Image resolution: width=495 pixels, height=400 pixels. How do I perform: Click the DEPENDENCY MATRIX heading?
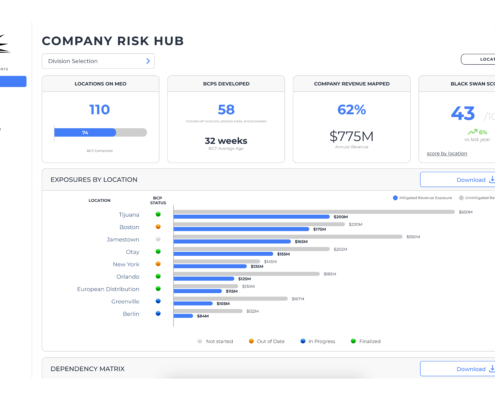88,369
